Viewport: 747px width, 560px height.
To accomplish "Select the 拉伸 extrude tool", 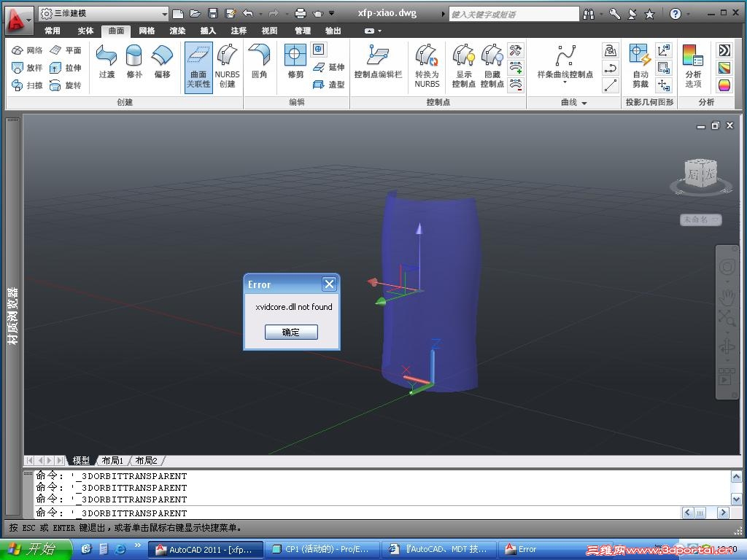I will point(66,68).
